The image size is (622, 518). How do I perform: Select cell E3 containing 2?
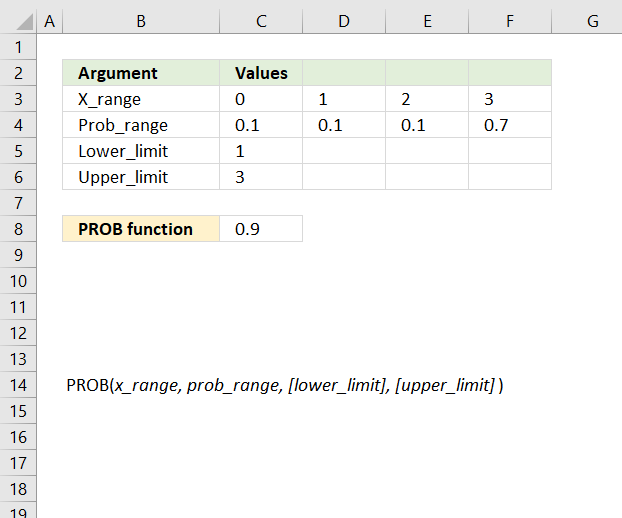click(x=427, y=99)
